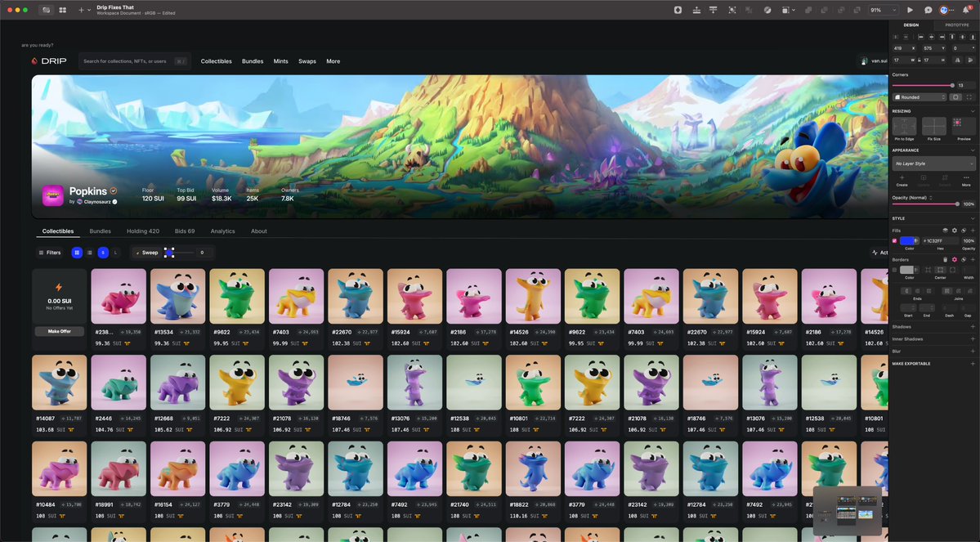Click the Sweep button
This screenshot has width=980, height=542.
pyautogui.click(x=147, y=253)
